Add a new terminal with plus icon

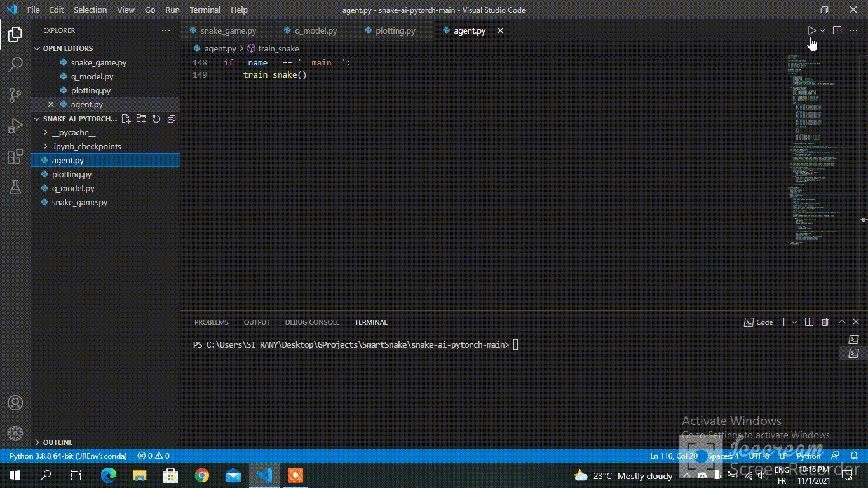pos(783,322)
